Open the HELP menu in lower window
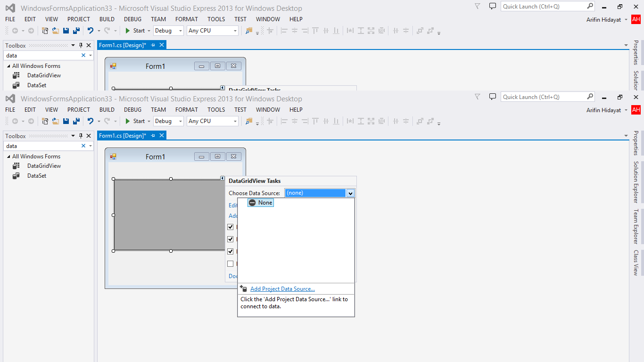Image resolution: width=644 pixels, height=362 pixels. [296, 110]
